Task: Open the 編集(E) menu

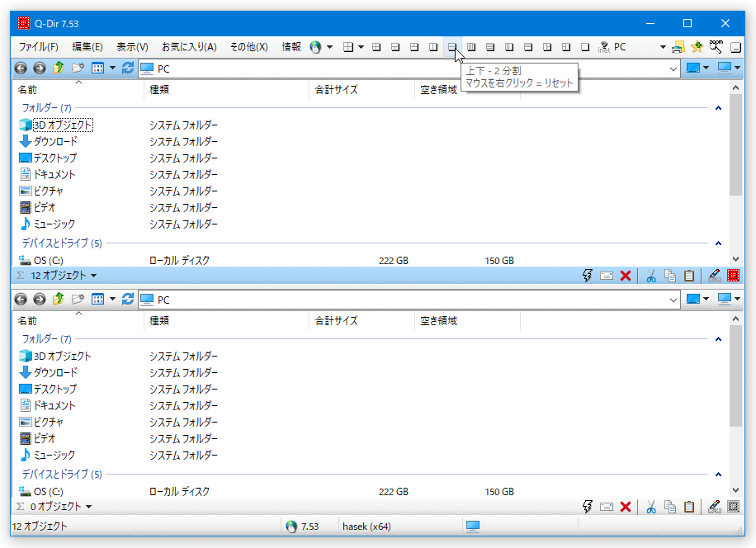Action: (x=87, y=47)
